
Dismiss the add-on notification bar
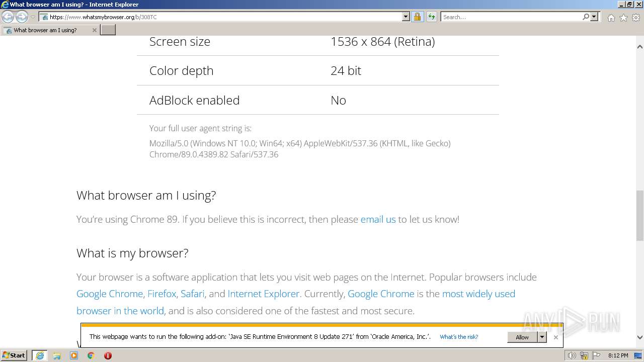[x=555, y=337]
